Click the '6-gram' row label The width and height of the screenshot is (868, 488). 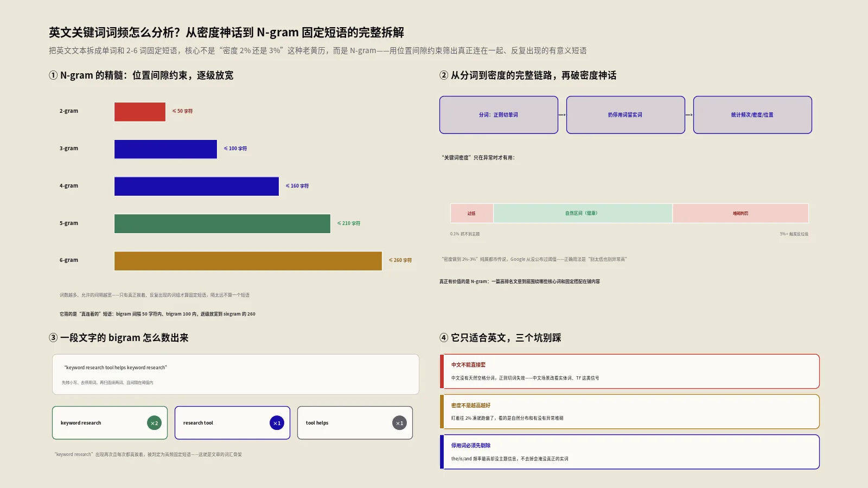pos(69,260)
